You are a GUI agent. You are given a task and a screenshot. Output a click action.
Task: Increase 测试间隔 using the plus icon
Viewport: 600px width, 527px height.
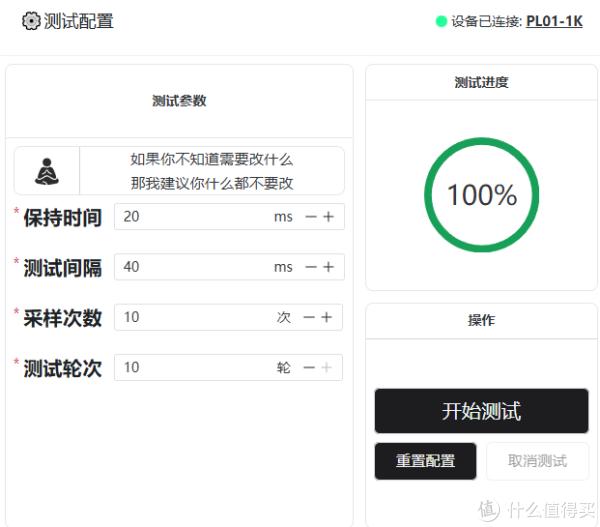328,267
